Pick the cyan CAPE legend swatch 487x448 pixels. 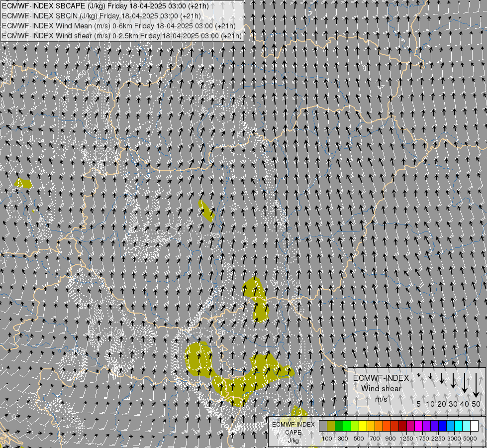(459, 426)
